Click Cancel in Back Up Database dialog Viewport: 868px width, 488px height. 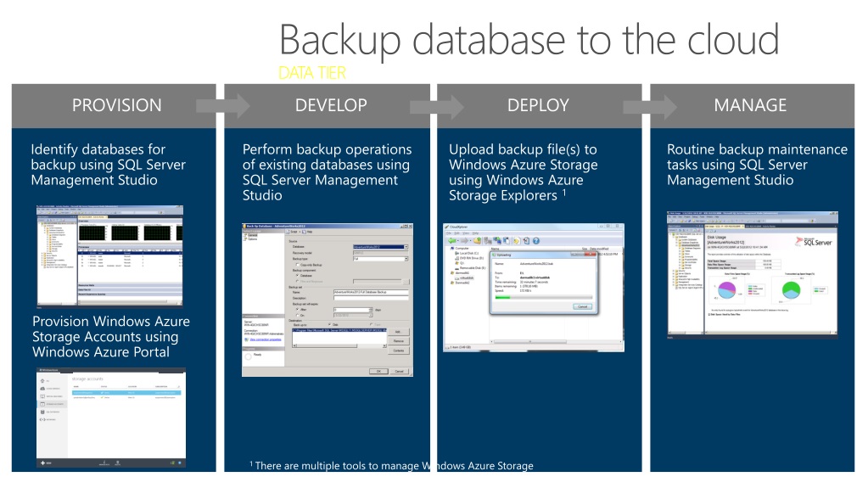(x=400, y=371)
